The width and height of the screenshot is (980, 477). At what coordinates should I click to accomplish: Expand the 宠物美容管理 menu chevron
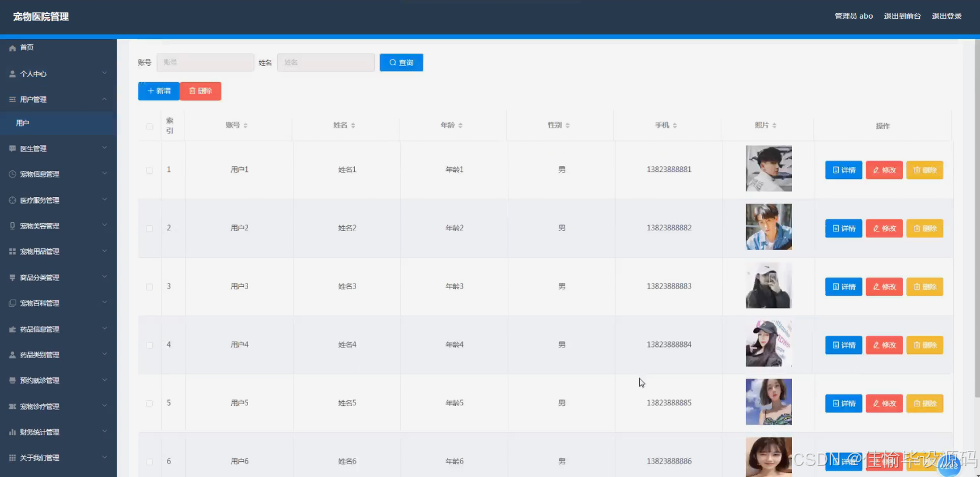(104, 226)
